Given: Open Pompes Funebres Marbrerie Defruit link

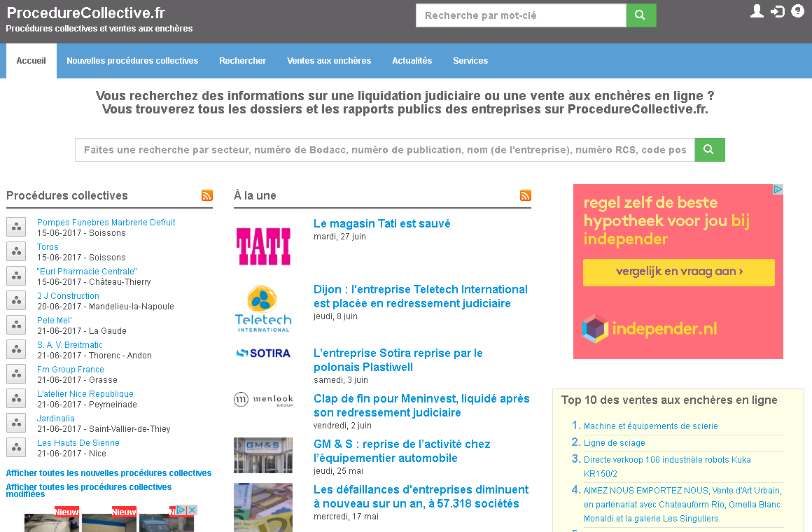Looking at the screenshot, I should coord(106,222).
